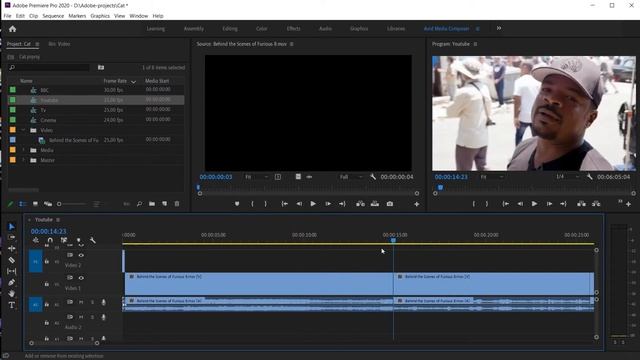
Task: Open Source monitor settings wrench
Action: pos(373,177)
